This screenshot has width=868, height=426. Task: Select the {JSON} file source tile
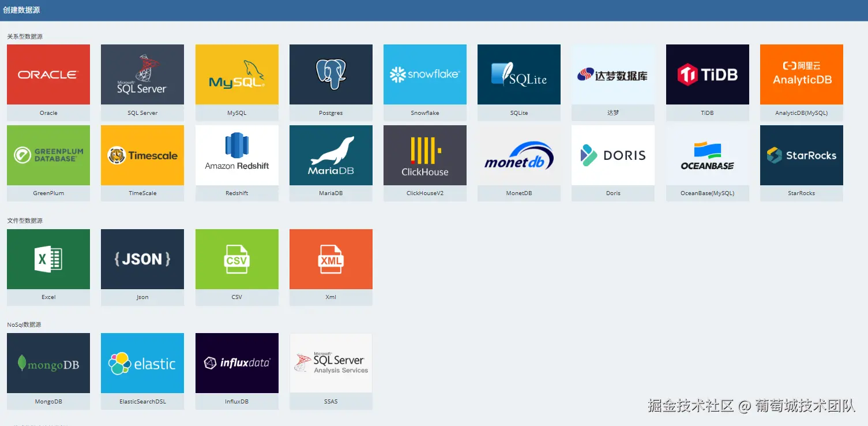pyautogui.click(x=142, y=259)
